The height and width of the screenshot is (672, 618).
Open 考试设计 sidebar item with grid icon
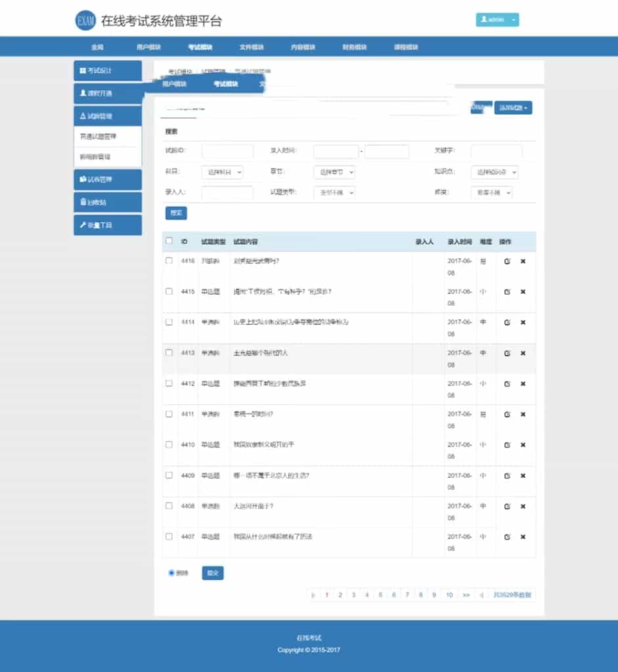pos(108,70)
